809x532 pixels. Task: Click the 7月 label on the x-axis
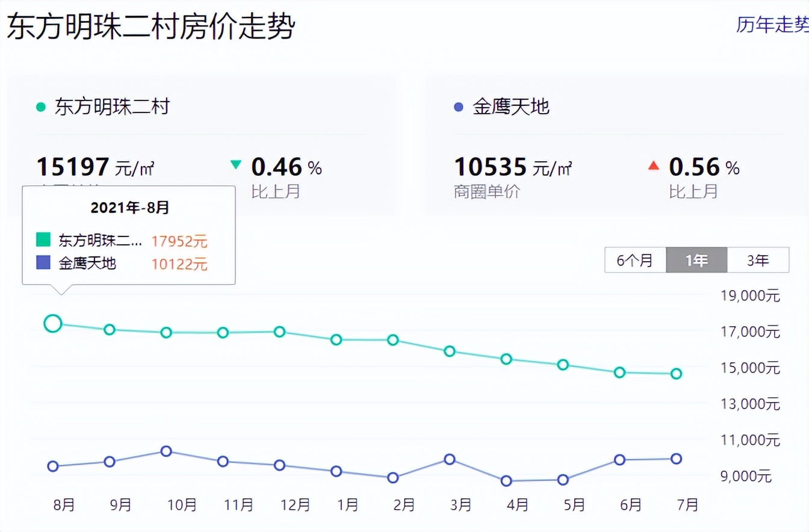[687, 506]
